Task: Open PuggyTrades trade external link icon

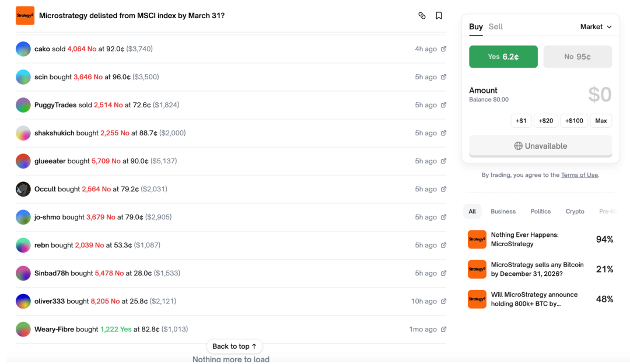Action: pyautogui.click(x=443, y=105)
